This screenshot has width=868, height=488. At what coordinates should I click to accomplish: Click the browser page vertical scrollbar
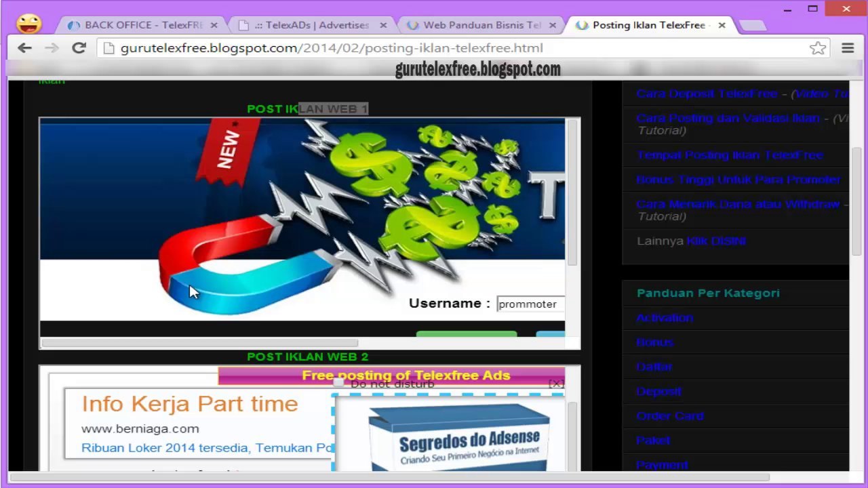tap(856, 200)
